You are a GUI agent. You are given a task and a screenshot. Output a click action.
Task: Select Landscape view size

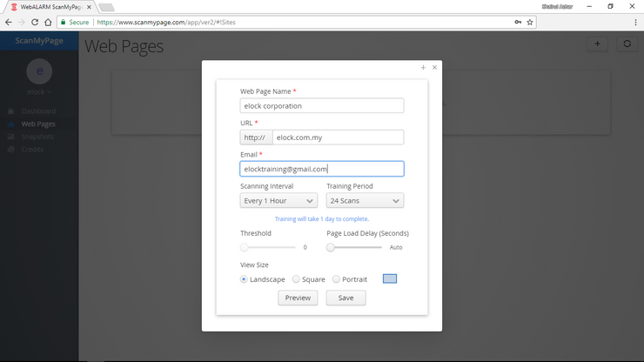coord(244,279)
